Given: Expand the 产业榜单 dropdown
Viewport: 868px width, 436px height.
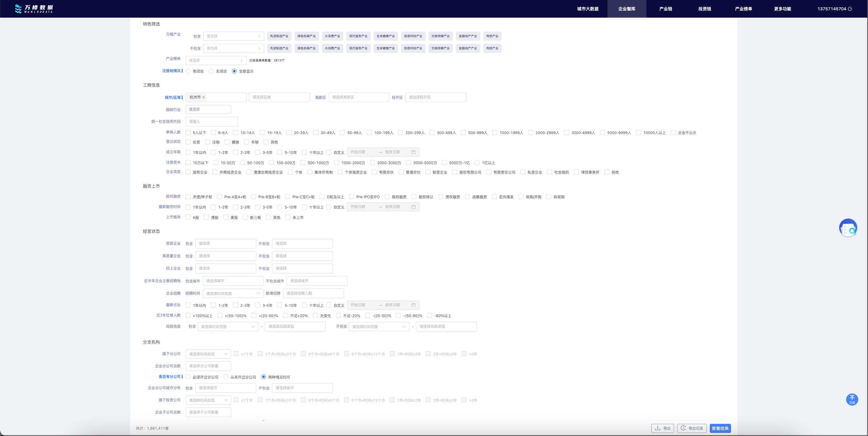Looking at the screenshot, I should 216,61.
